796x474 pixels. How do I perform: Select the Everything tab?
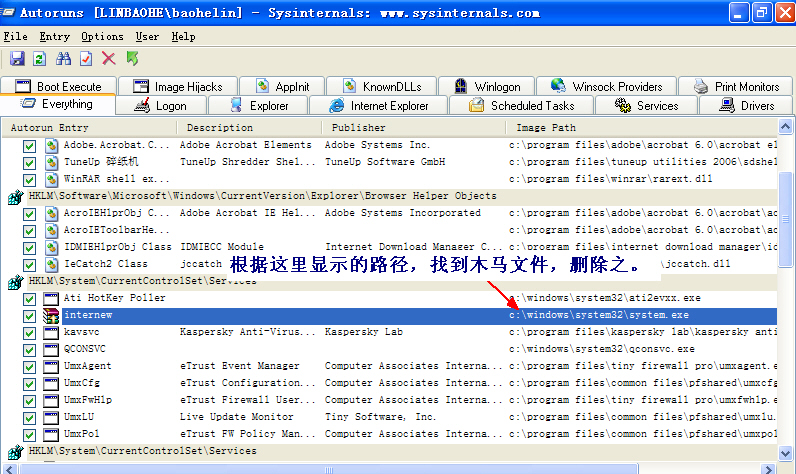pos(57,104)
